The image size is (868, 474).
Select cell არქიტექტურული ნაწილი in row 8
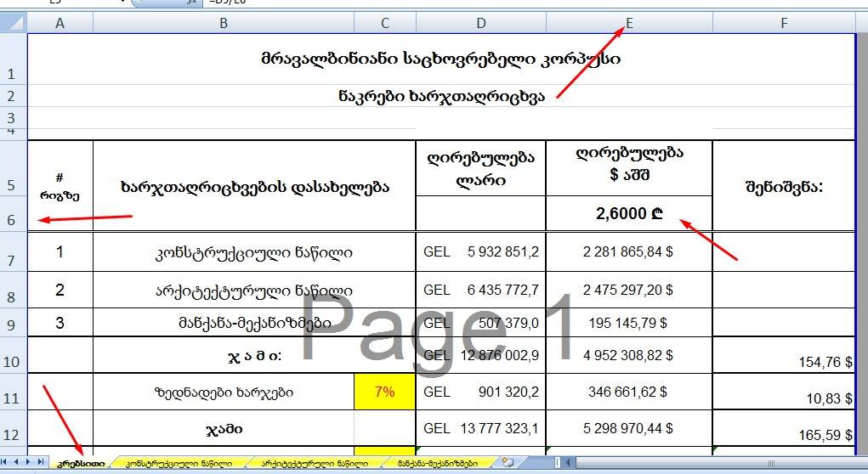[x=254, y=290]
